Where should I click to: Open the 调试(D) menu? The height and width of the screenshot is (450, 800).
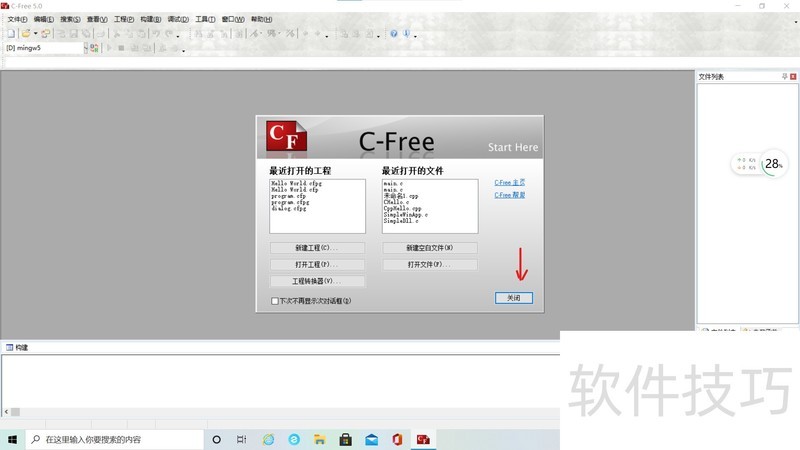pos(178,19)
